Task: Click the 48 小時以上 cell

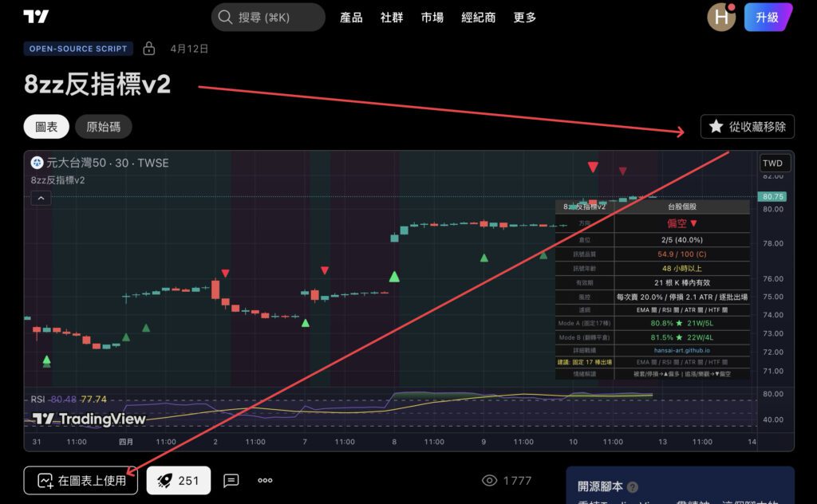Action: (681, 268)
